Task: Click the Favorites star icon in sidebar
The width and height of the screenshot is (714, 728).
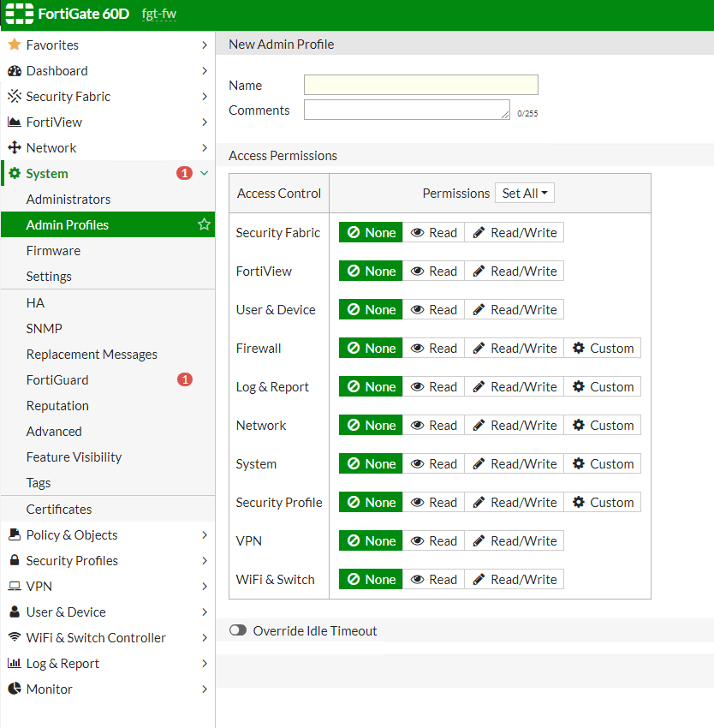Action: point(14,45)
